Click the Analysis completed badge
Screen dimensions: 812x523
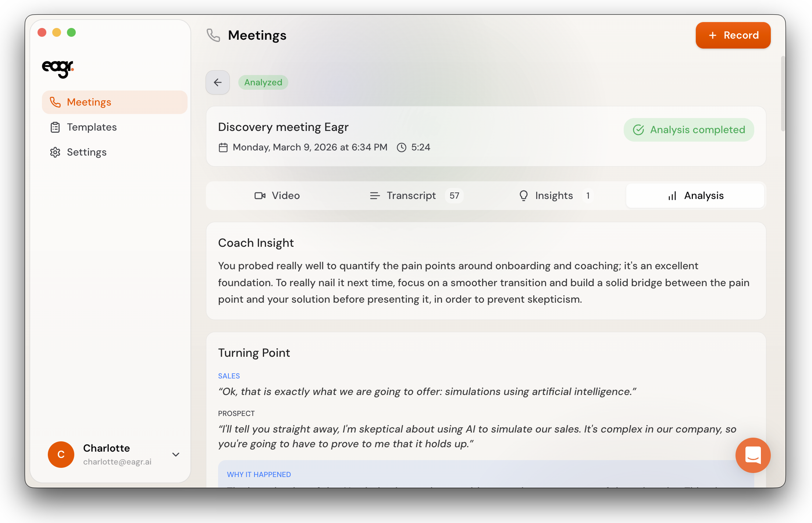[688, 130]
